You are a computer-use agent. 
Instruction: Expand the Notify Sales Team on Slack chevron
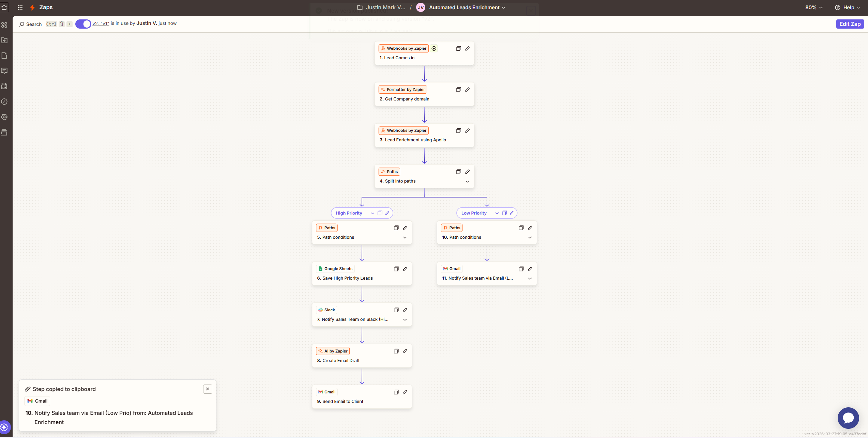(x=405, y=319)
